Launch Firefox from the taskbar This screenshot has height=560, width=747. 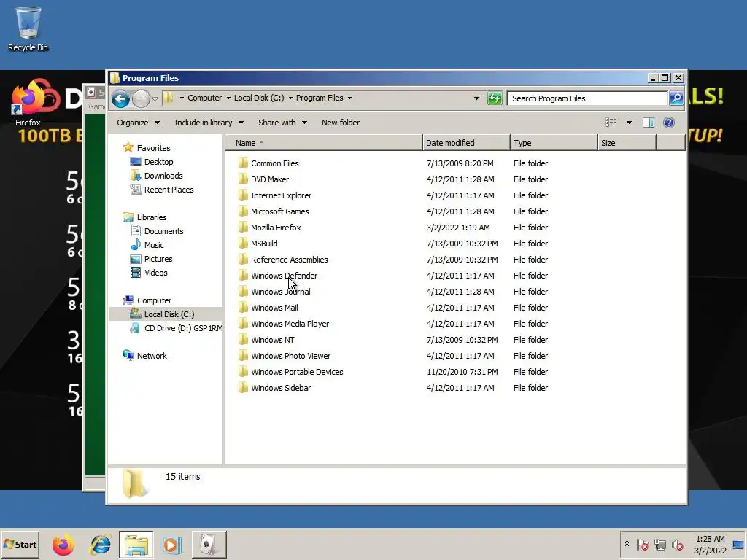[x=63, y=545]
